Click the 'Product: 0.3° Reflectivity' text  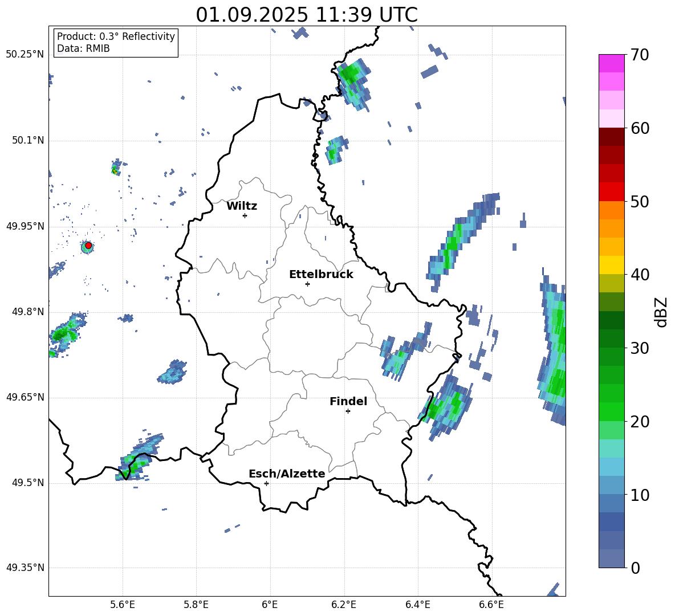coord(116,36)
